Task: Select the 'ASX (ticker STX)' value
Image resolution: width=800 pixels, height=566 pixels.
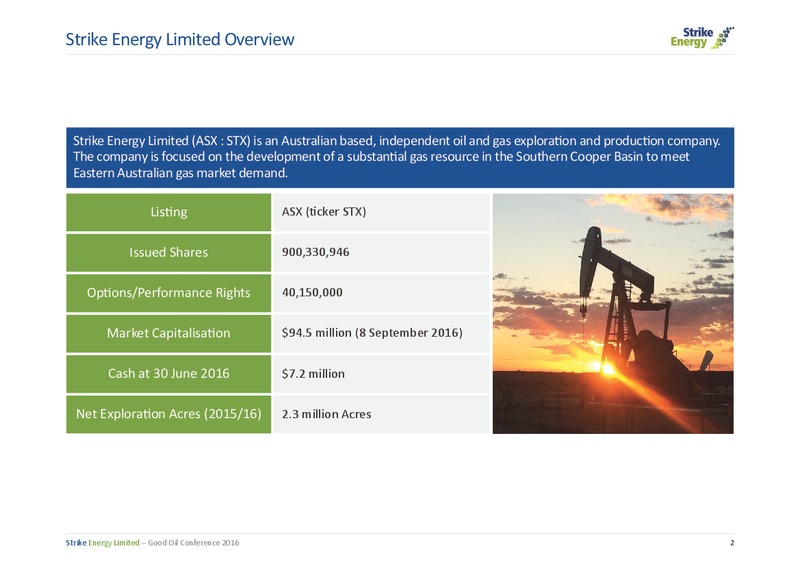Action: [x=324, y=212]
